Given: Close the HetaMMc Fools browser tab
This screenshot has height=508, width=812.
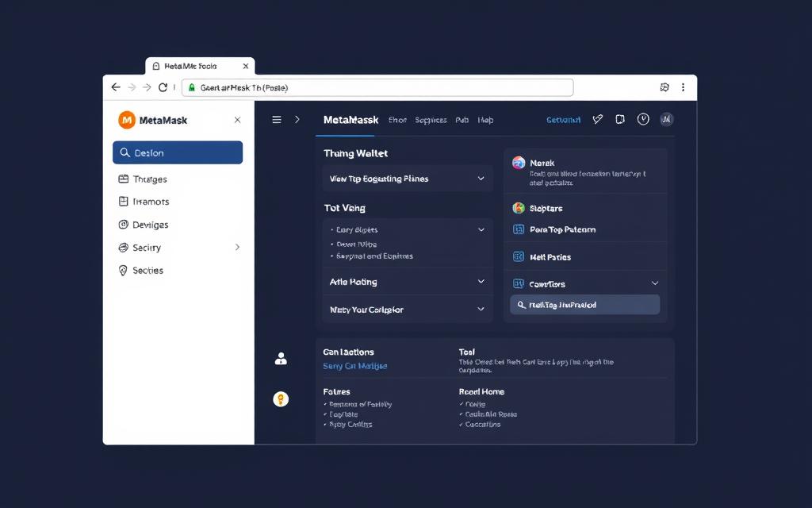Looking at the screenshot, I should coord(246,66).
